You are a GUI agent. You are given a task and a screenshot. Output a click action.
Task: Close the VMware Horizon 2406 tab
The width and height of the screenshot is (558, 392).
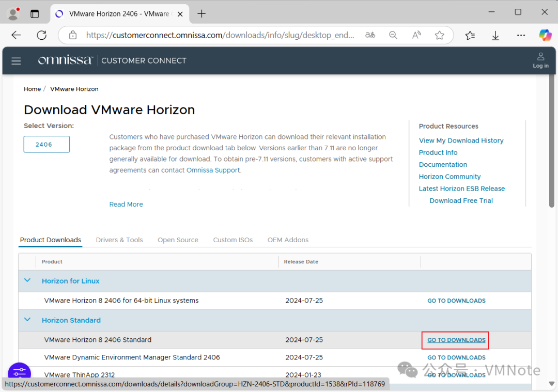[x=180, y=14]
